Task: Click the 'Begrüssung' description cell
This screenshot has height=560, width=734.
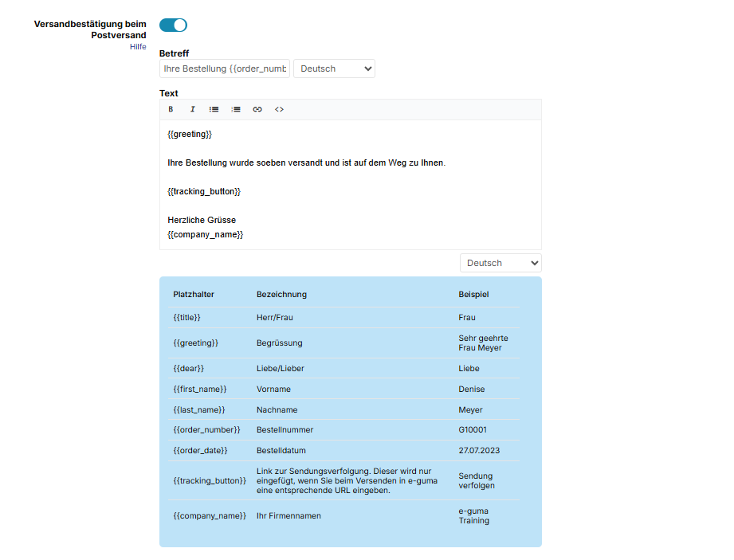Action: [x=280, y=343]
